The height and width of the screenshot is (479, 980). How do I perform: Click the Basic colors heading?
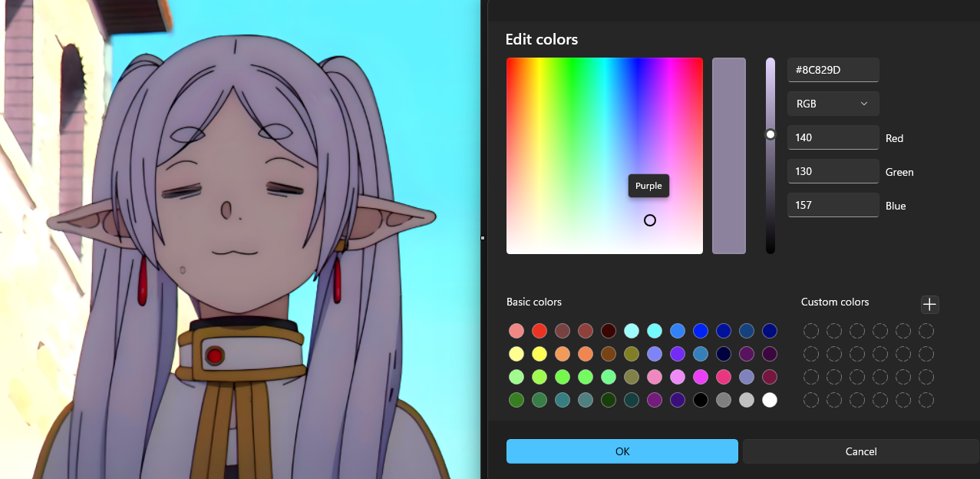coord(534,302)
